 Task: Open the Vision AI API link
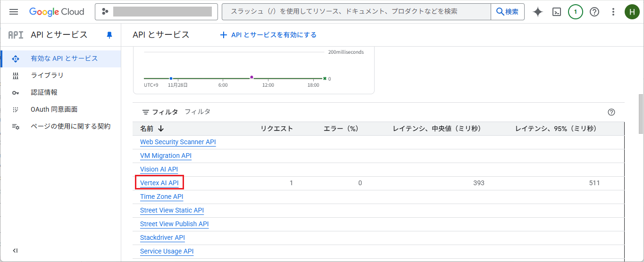(159, 169)
